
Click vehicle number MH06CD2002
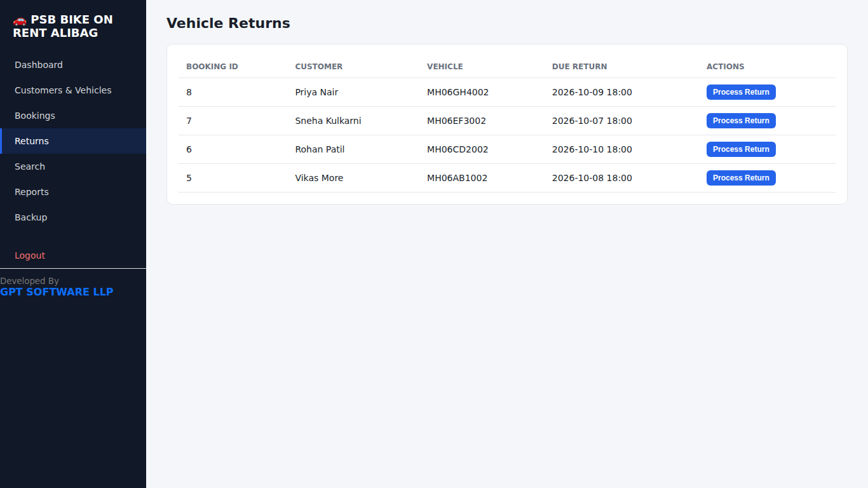pyautogui.click(x=458, y=149)
